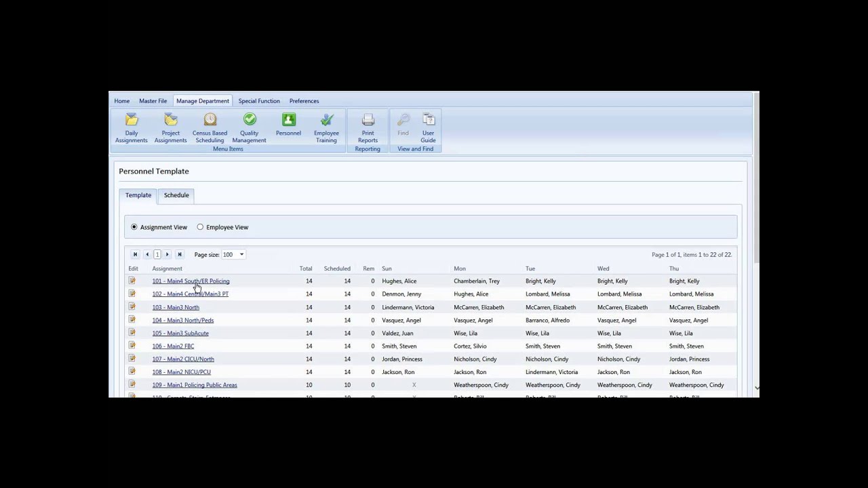
Task: Open Employee Training icon
Action: point(327,121)
